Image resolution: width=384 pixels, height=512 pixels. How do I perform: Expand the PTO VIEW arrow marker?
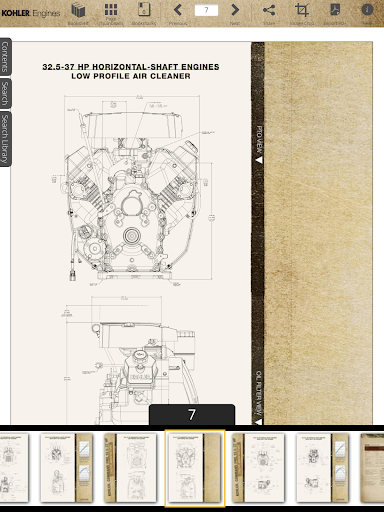point(259,160)
